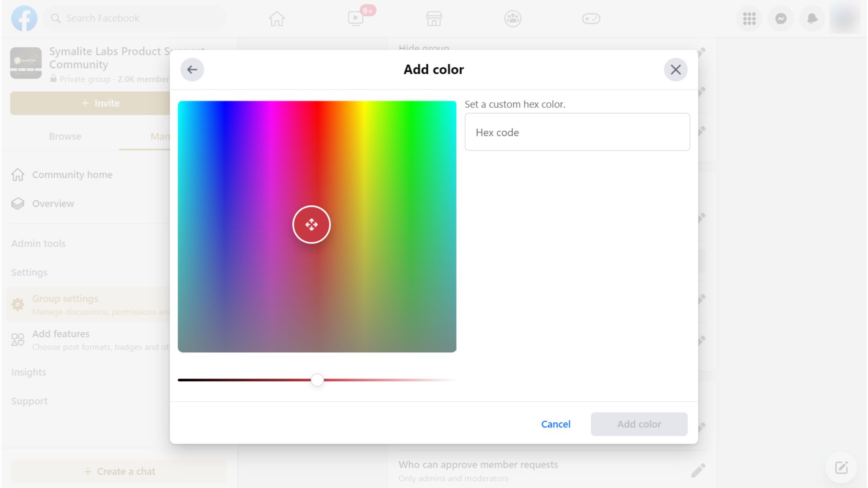The width and height of the screenshot is (868, 488).
Task: Open the notifications bell
Action: point(812,19)
